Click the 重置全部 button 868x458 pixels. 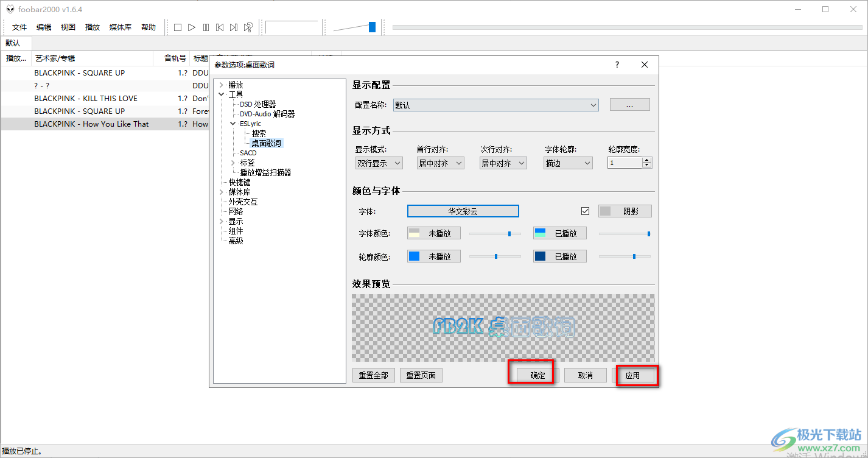click(x=373, y=375)
